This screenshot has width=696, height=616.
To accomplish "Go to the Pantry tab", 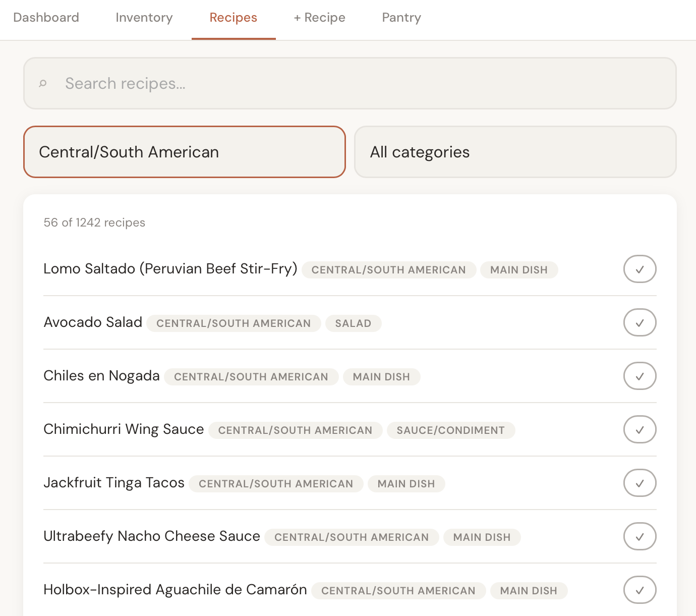I will (x=401, y=18).
